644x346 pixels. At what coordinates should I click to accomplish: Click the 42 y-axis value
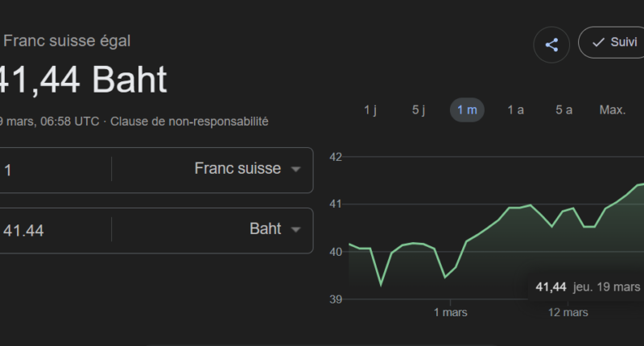pyautogui.click(x=336, y=157)
